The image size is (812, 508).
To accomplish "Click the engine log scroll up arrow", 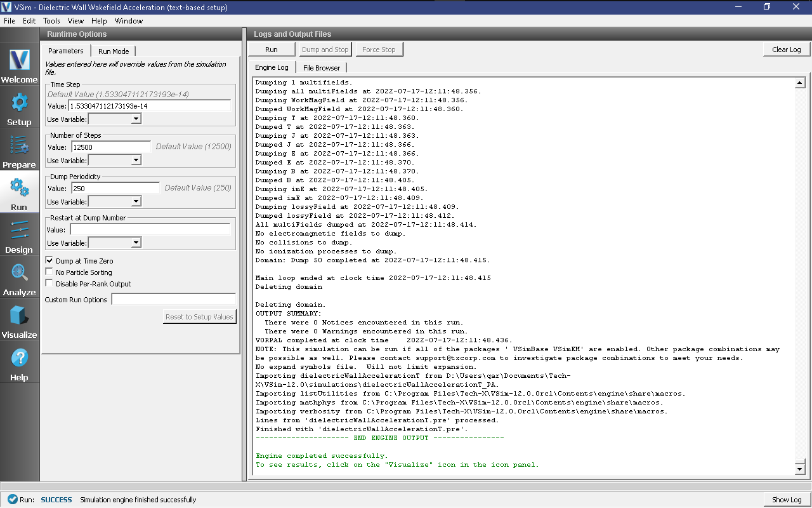I will pos(800,83).
